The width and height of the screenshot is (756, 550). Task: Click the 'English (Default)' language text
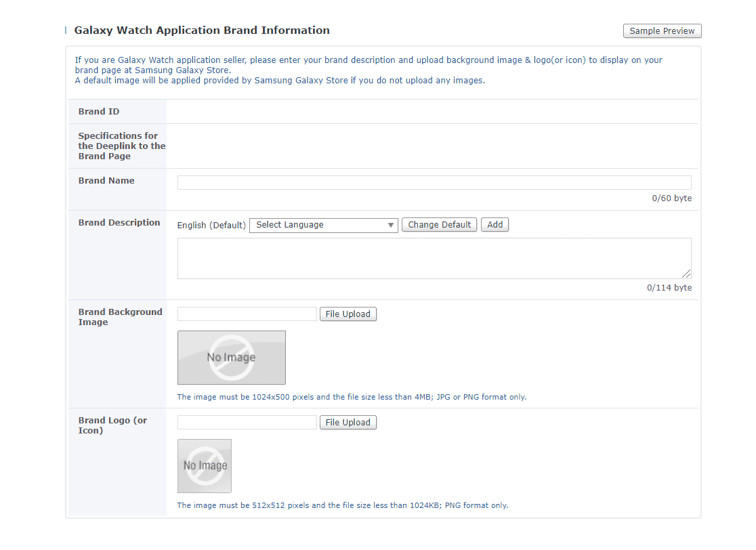pos(211,225)
